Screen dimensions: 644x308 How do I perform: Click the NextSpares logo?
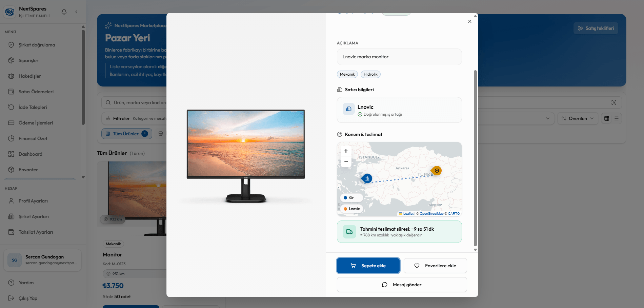tap(9, 12)
